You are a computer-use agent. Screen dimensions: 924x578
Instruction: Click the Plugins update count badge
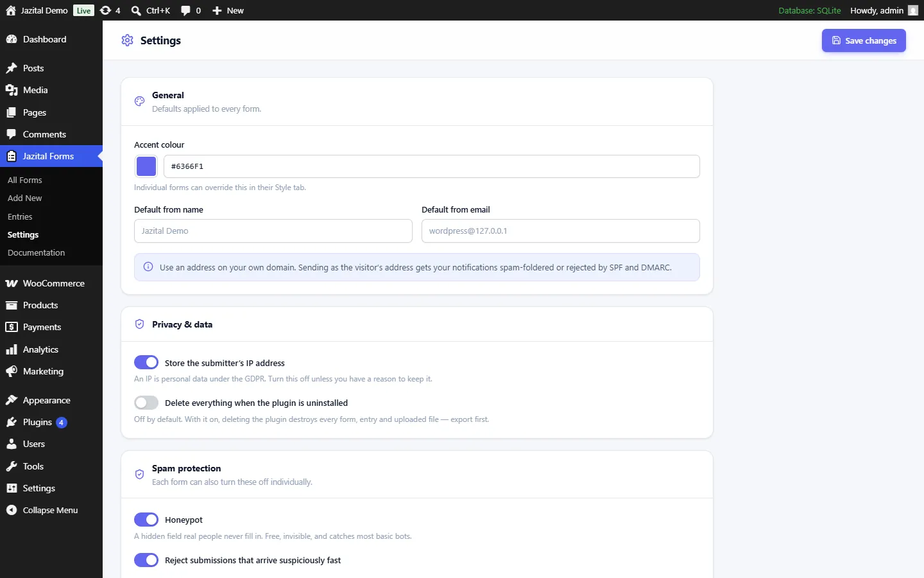pos(62,422)
